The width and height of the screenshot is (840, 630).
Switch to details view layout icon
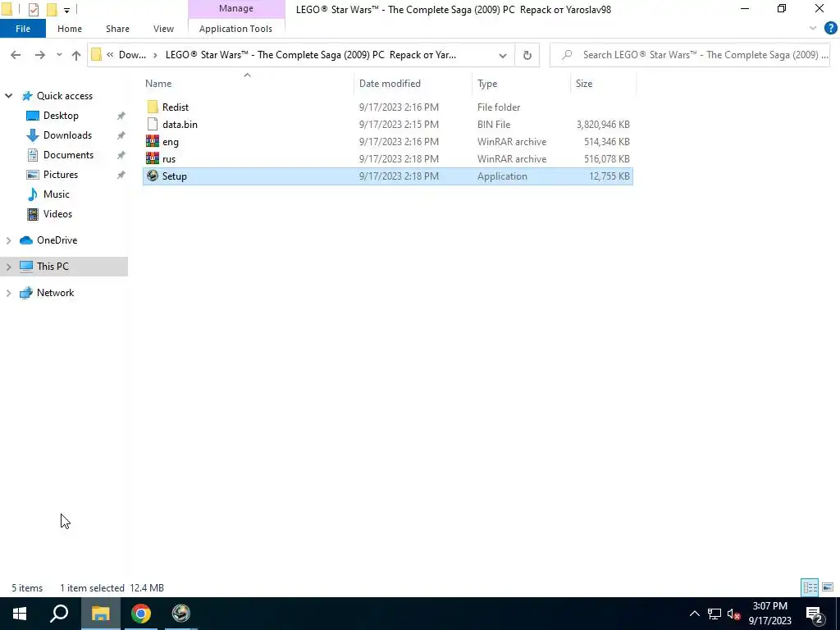click(810, 587)
